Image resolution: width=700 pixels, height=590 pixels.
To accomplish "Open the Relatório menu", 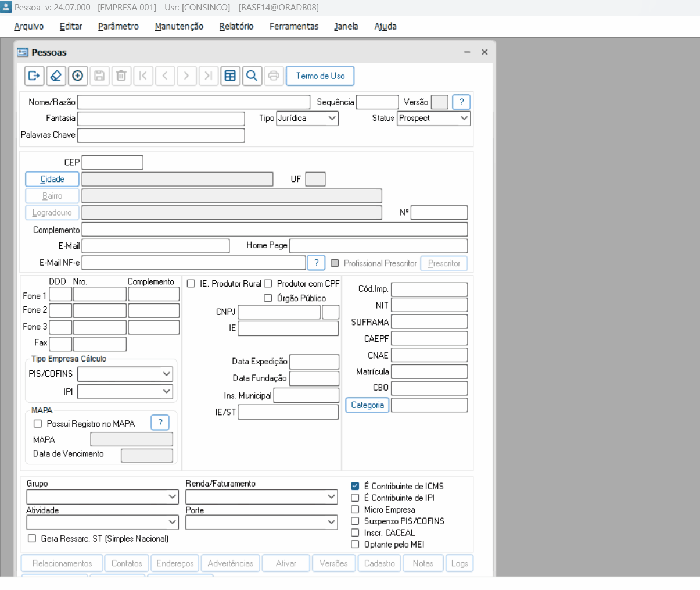I will [236, 26].
